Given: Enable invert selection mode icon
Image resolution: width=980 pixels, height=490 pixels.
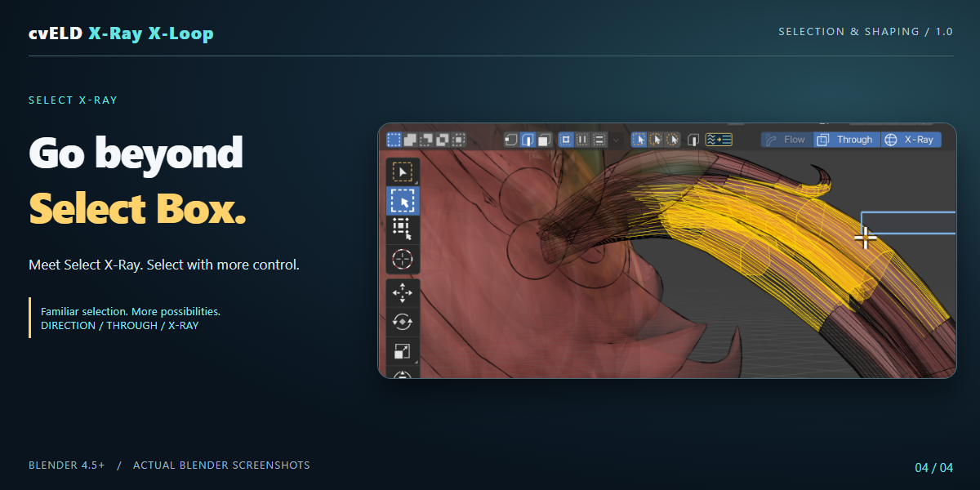Looking at the screenshot, I should [x=442, y=140].
